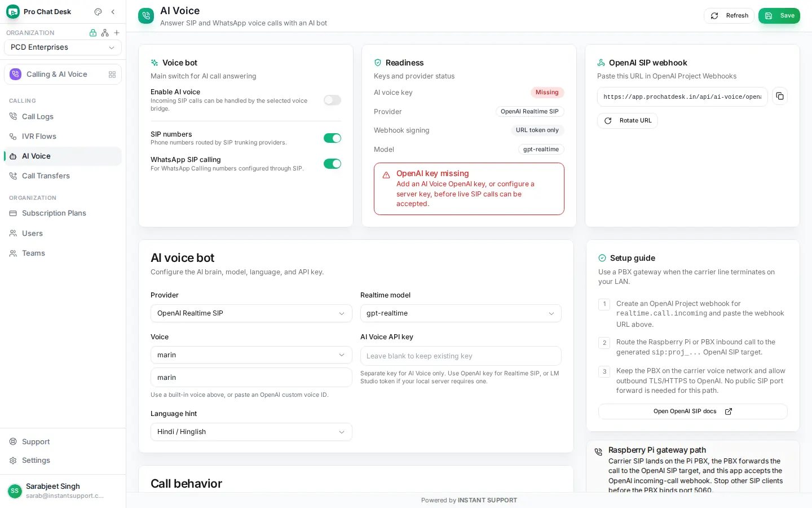Click the purple Calling & AI Voice phone icon
Image resolution: width=812 pixels, height=508 pixels.
pyautogui.click(x=16, y=75)
